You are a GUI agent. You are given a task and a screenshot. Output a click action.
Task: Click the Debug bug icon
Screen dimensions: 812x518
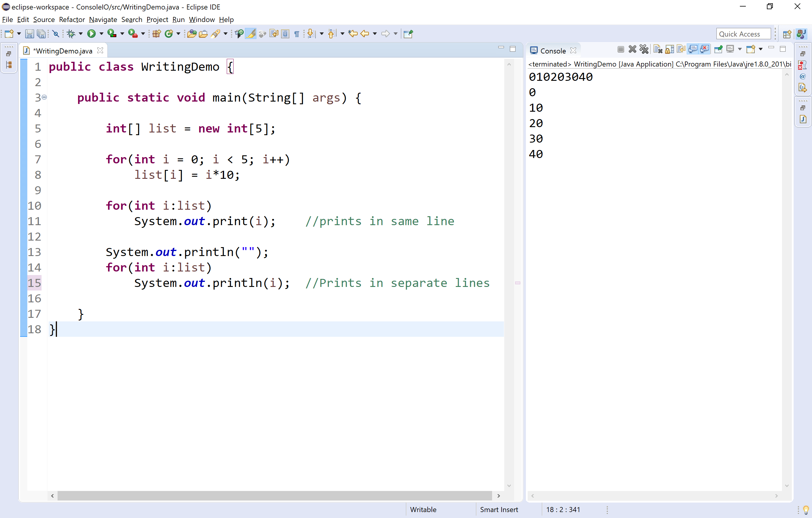(71, 34)
